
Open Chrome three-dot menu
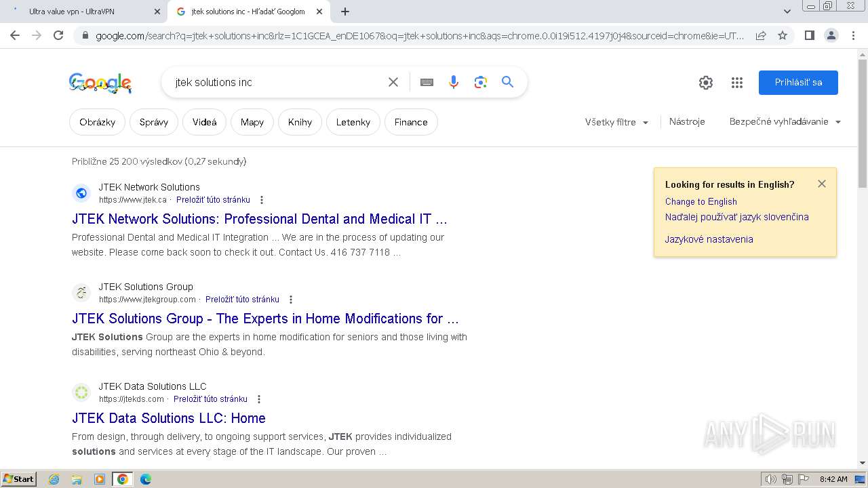click(853, 35)
